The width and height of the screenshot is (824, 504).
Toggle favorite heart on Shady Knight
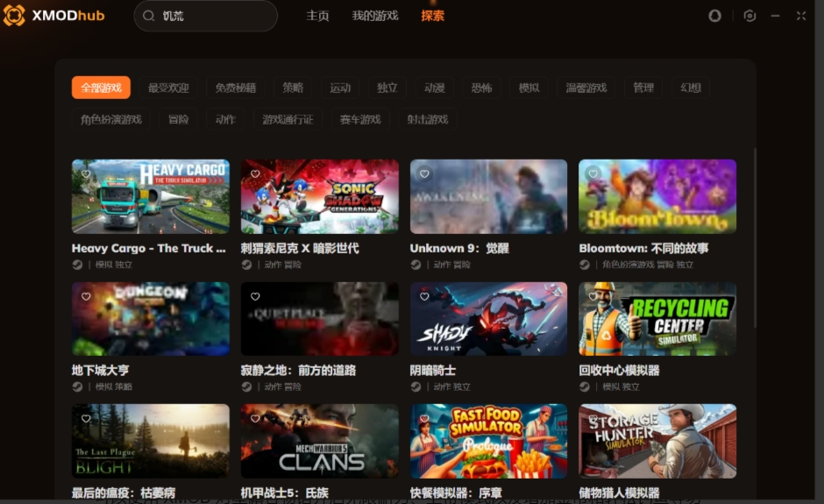424,296
